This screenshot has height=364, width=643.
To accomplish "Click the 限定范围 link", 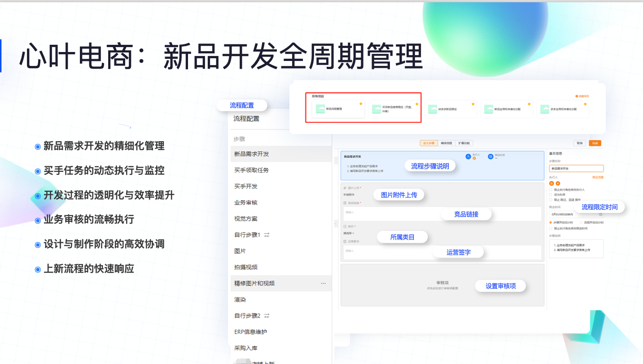I will 598,178.
